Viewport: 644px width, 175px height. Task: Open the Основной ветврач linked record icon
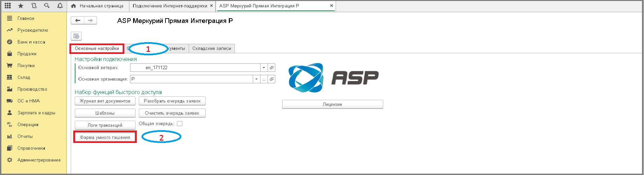tap(272, 67)
